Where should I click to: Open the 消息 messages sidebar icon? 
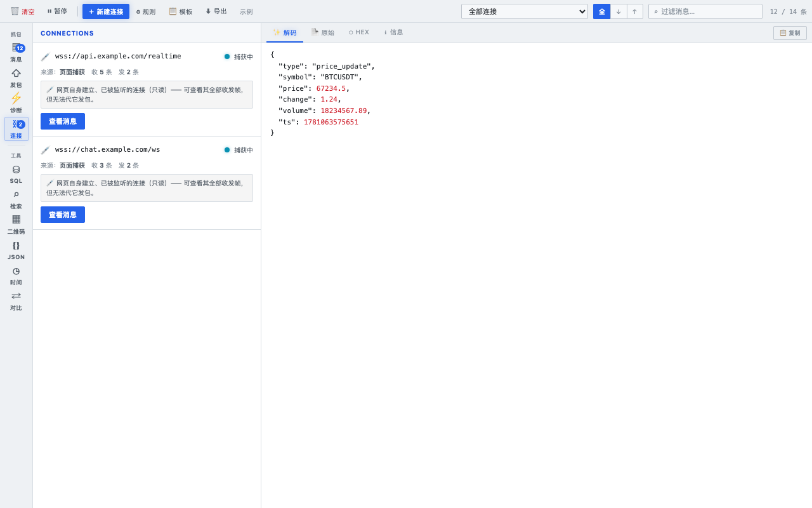16,53
